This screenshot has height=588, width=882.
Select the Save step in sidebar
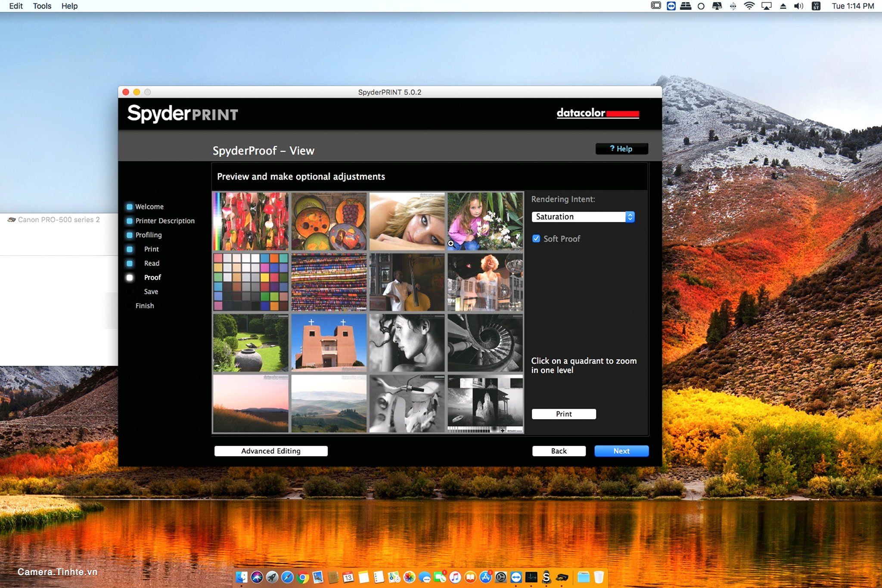click(x=151, y=292)
